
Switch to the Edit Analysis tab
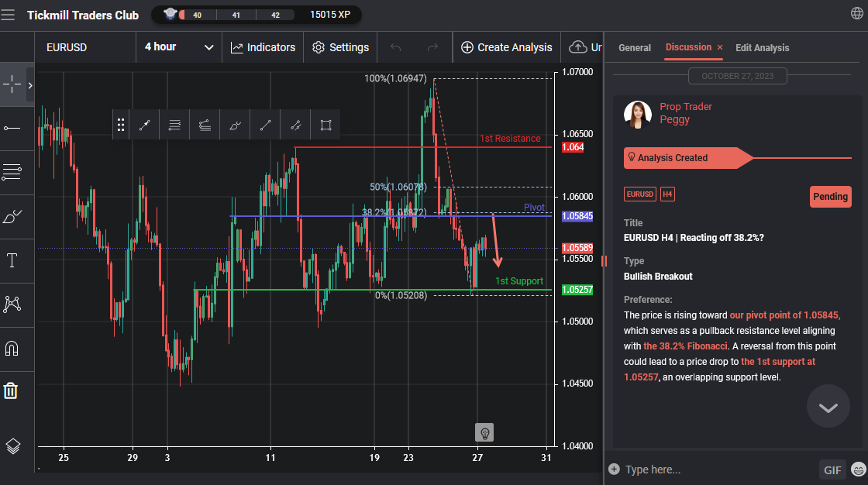pos(763,47)
